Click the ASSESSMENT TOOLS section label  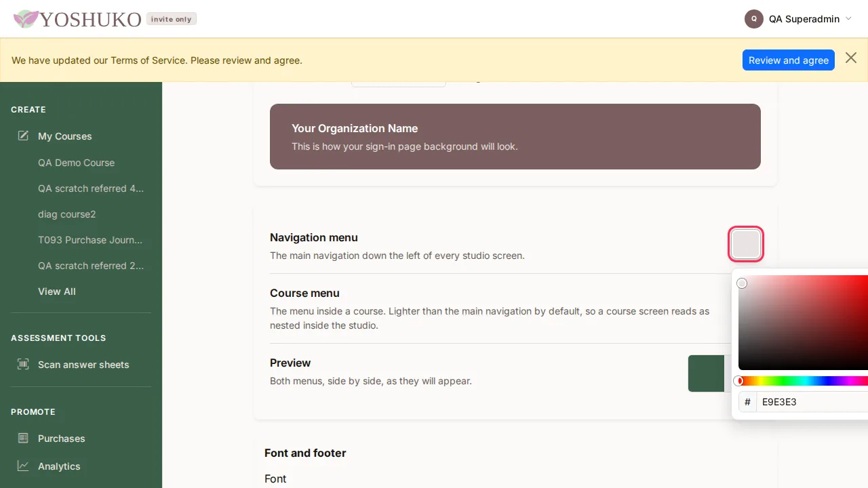(58, 338)
